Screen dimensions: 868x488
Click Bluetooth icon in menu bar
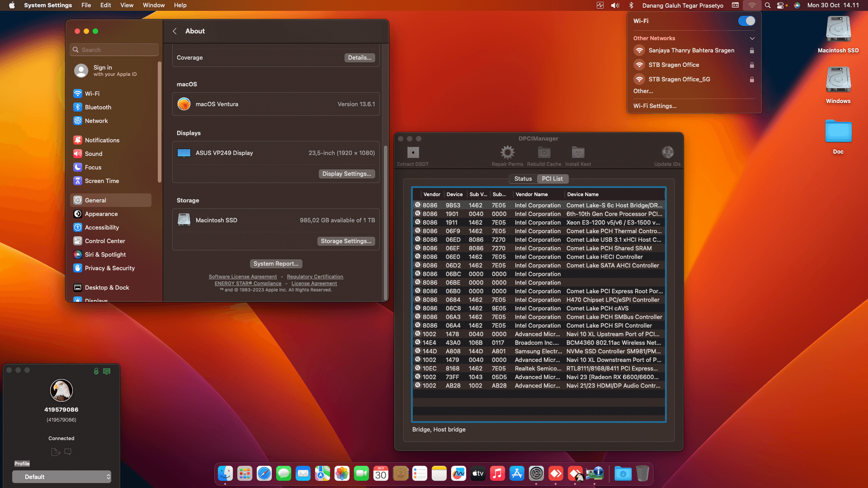(631, 5)
